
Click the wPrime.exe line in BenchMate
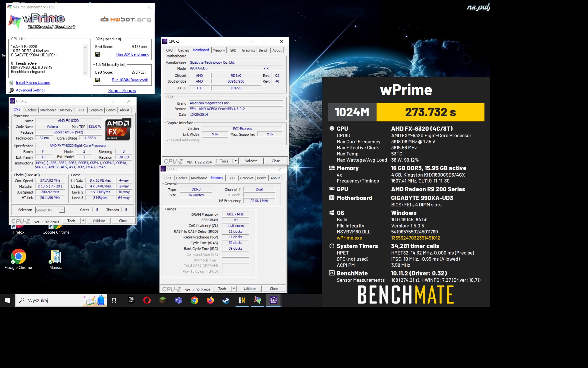(x=388, y=238)
